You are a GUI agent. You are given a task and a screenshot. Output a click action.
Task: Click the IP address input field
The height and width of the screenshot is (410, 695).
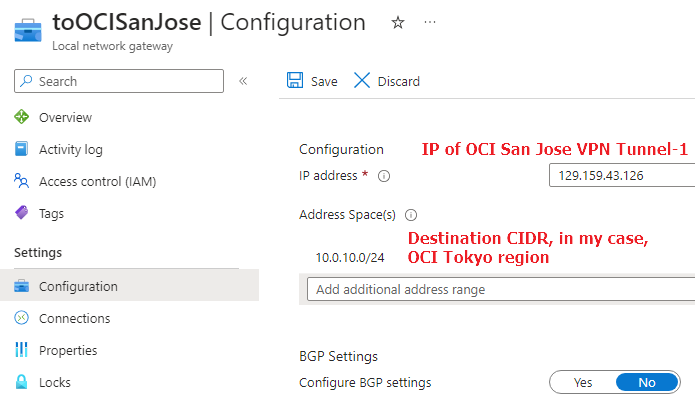coord(620,176)
